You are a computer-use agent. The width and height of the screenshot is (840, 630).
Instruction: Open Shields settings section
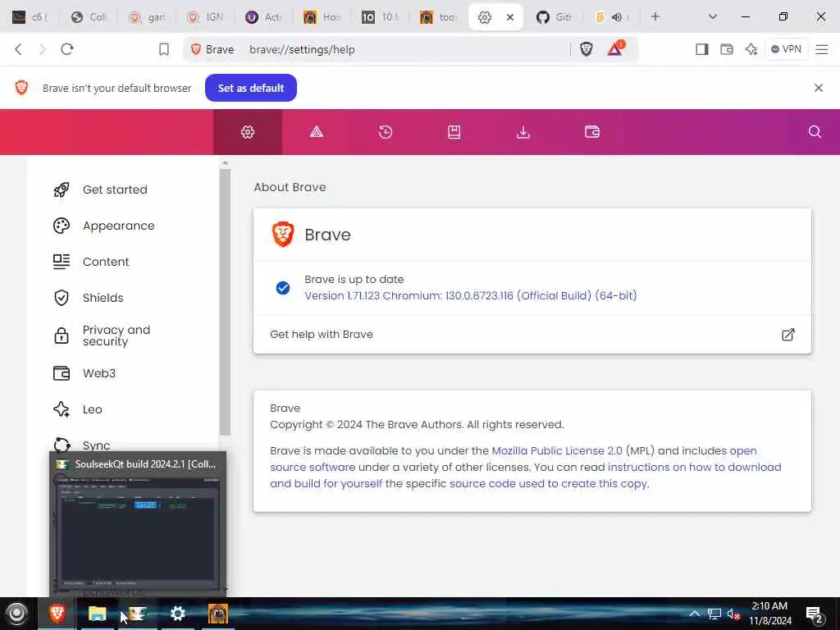[x=103, y=298]
